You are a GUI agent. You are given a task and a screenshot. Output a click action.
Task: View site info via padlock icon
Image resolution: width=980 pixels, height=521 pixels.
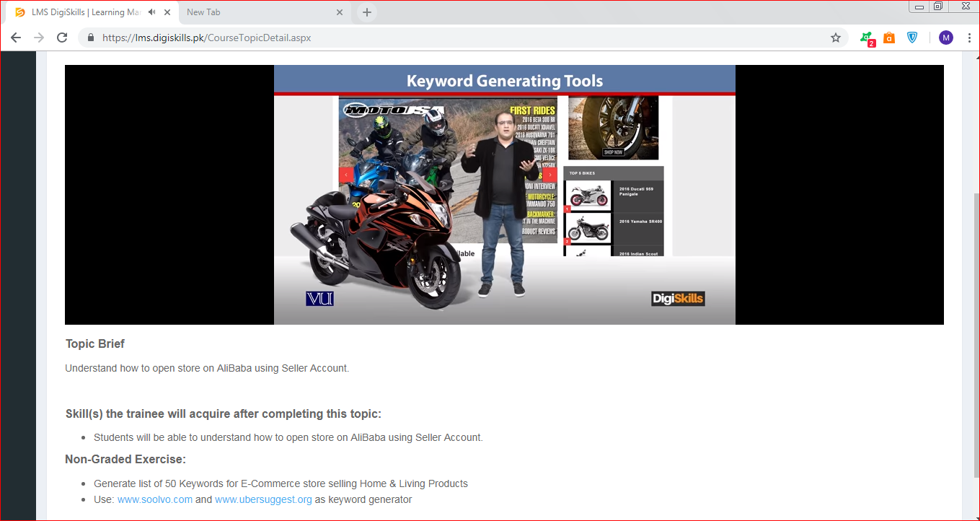(x=91, y=38)
